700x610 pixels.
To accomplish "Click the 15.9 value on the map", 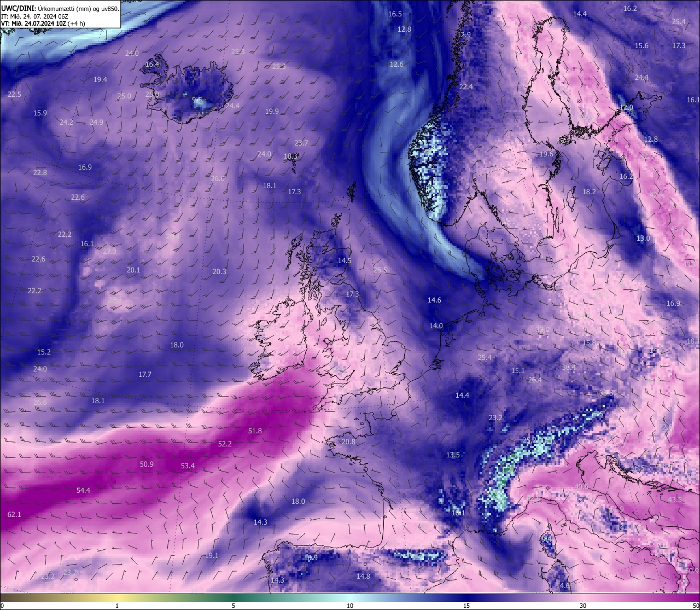I will [40, 113].
